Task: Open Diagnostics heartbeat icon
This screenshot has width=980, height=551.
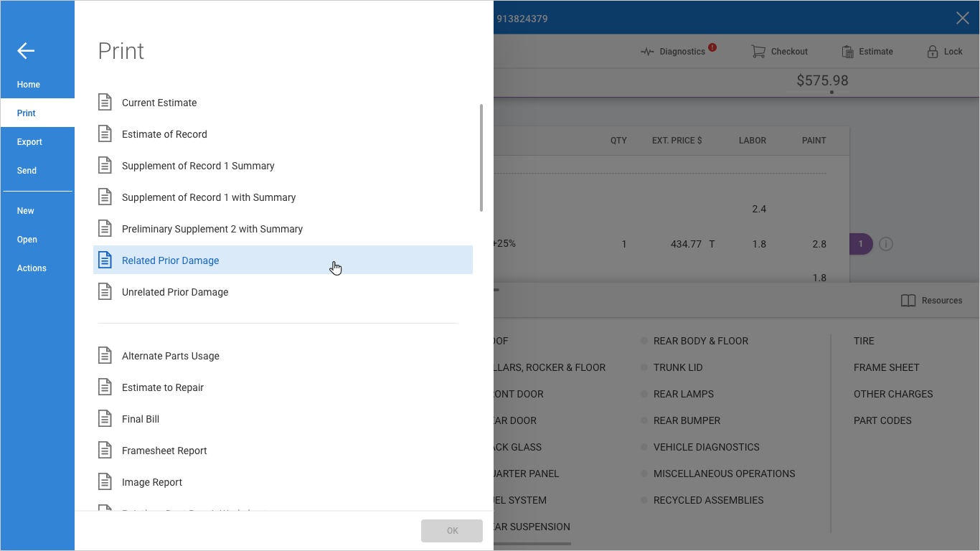Action: click(647, 52)
